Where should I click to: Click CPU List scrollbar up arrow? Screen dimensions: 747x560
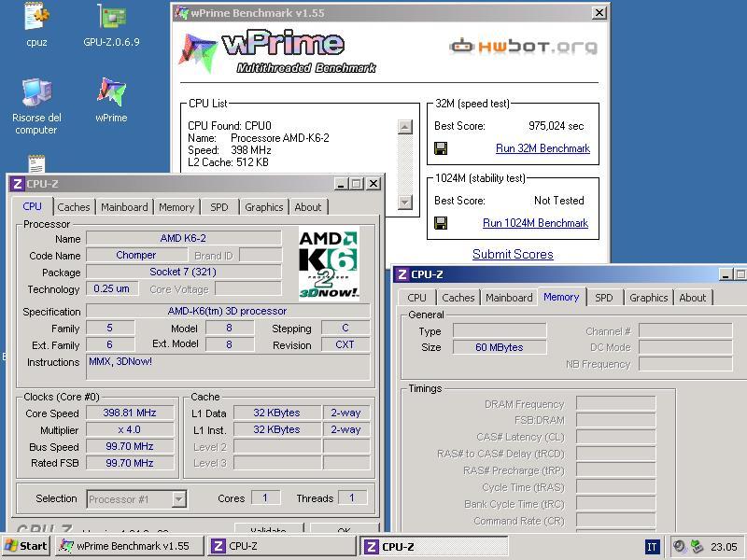pos(404,127)
